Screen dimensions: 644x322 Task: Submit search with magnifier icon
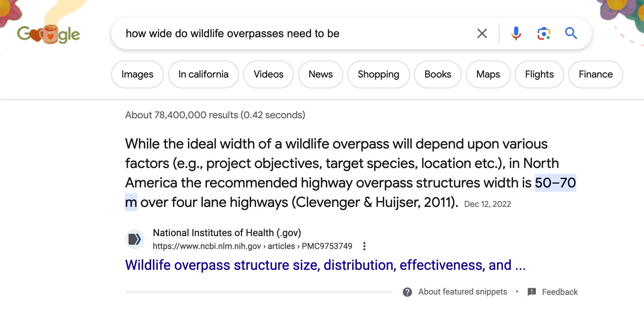click(x=571, y=33)
